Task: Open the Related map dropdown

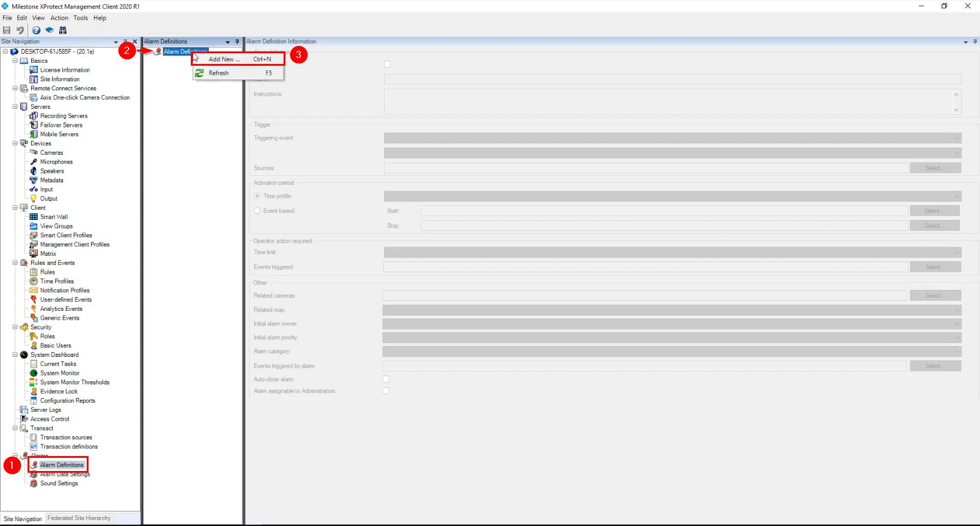Action: (672, 310)
